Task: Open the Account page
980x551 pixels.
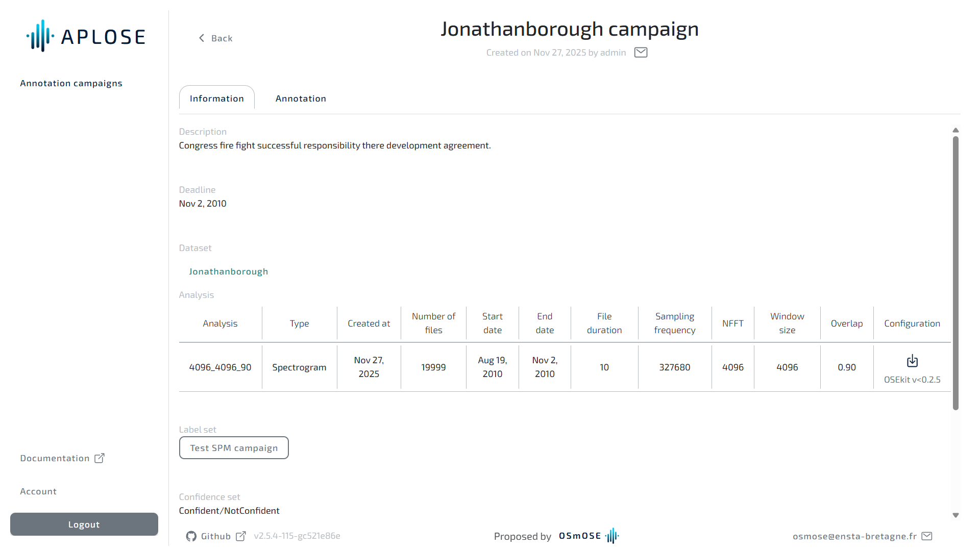Action: coord(38,491)
